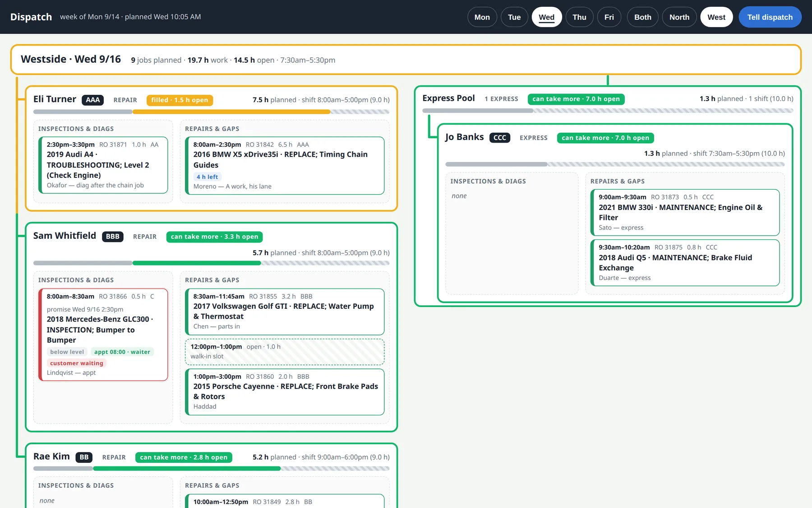812x508 pixels.
Task: Open the 2018 Audi Q5 Brake Fluid job
Action: click(x=685, y=262)
